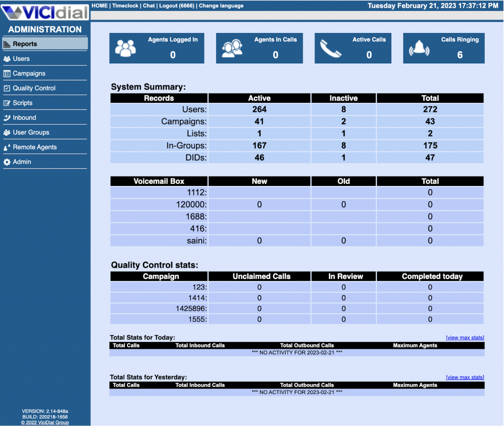Select the Reports icon in the sidebar

(x=7, y=44)
